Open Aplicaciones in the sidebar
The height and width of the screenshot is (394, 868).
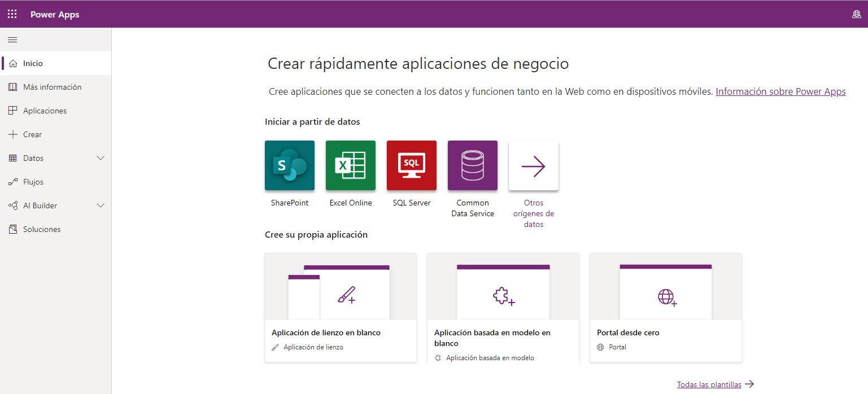tap(56, 111)
